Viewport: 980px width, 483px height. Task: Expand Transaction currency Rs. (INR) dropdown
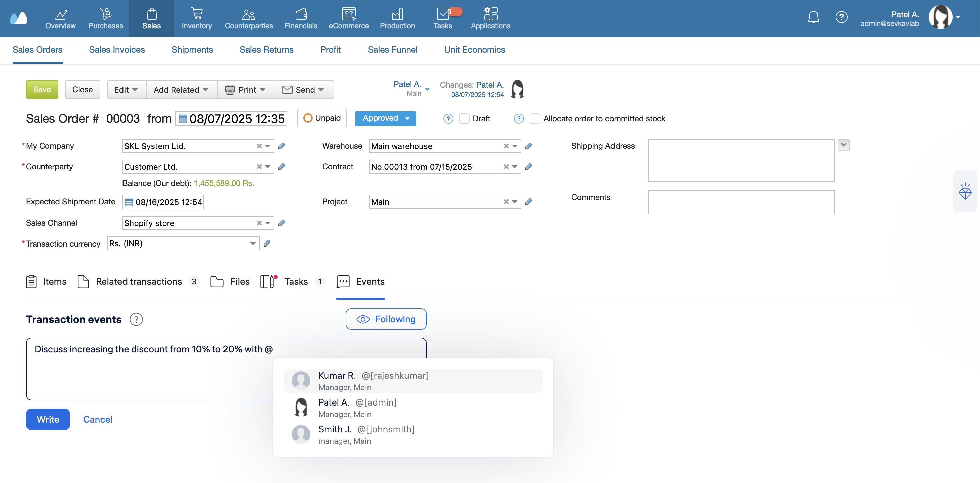point(253,243)
